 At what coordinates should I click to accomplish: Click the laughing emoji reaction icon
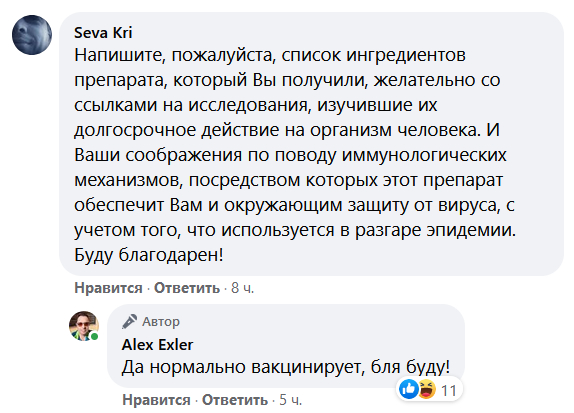[x=427, y=389]
